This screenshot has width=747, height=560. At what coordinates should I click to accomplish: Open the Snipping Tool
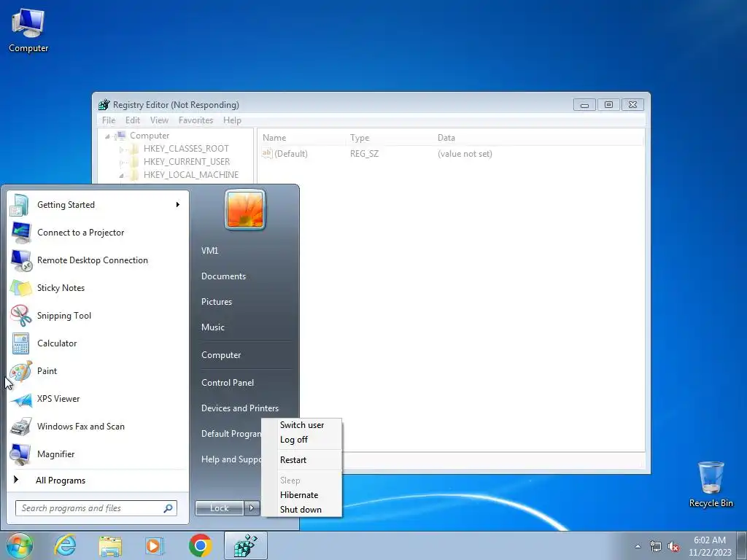pyautogui.click(x=98, y=315)
